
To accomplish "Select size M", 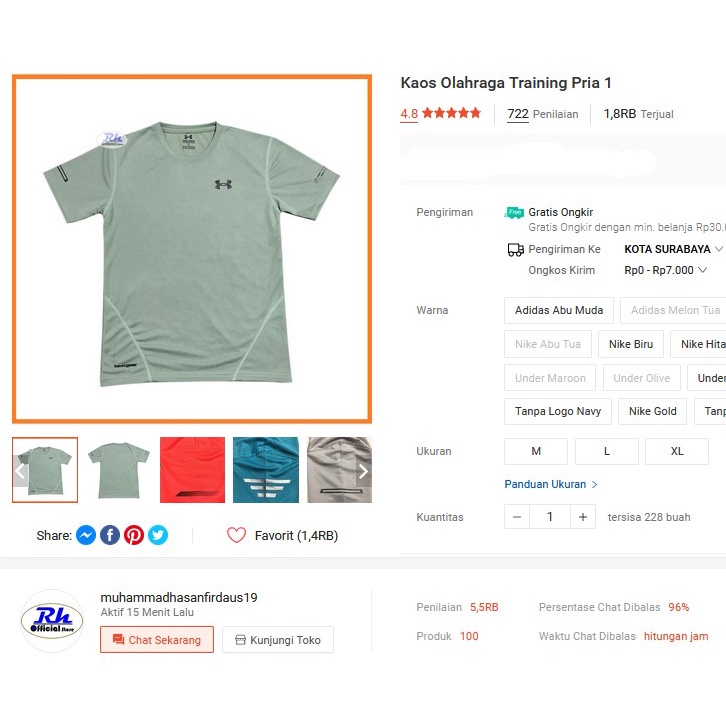I will click(536, 451).
